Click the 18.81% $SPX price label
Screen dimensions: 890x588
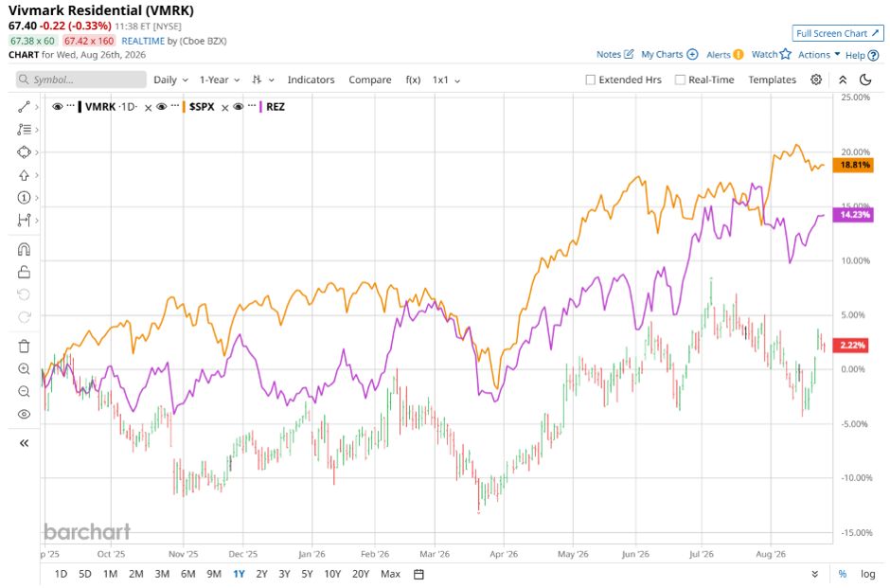tap(853, 165)
